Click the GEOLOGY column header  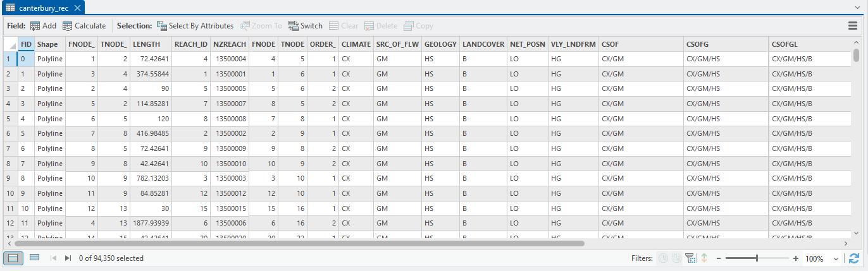(441, 44)
